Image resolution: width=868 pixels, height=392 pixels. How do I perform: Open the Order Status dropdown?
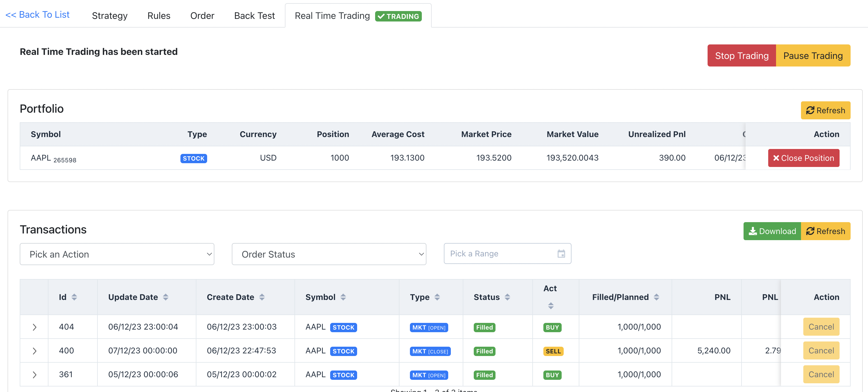(x=328, y=254)
